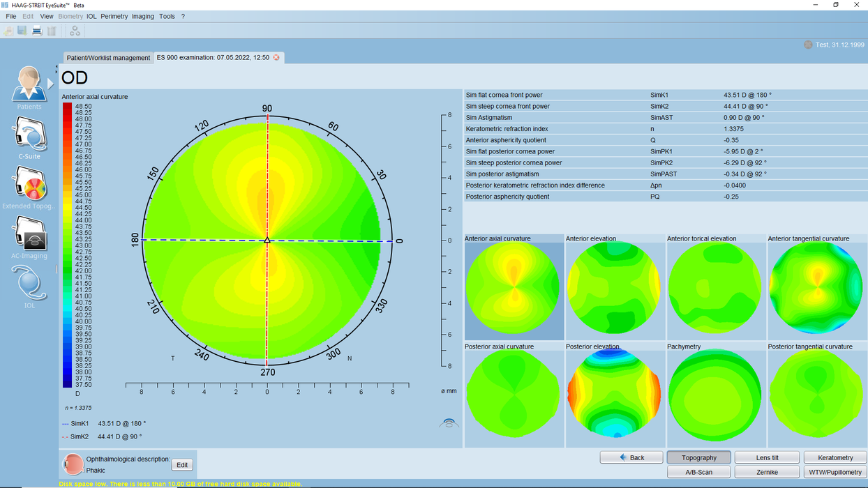This screenshot has width=868, height=488.
Task: Click the patient icon beside Test, 31.12.1990
Action: tap(807, 44)
